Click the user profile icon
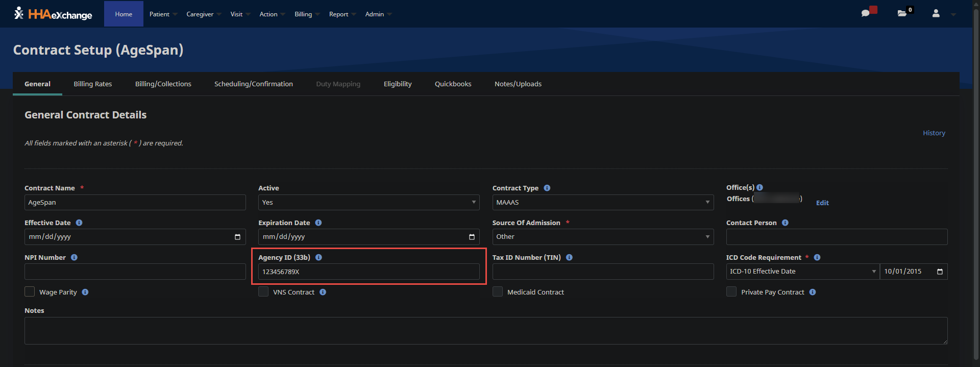 936,14
